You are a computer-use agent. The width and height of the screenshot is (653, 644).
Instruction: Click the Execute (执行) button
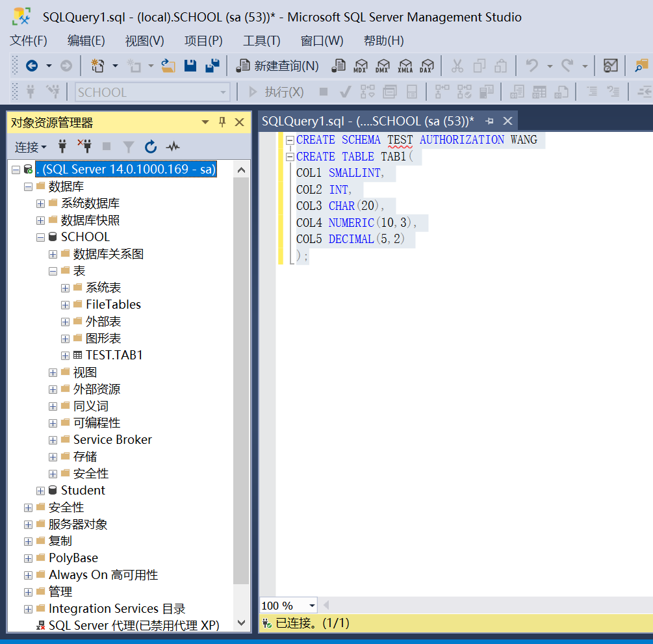[277, 92]
